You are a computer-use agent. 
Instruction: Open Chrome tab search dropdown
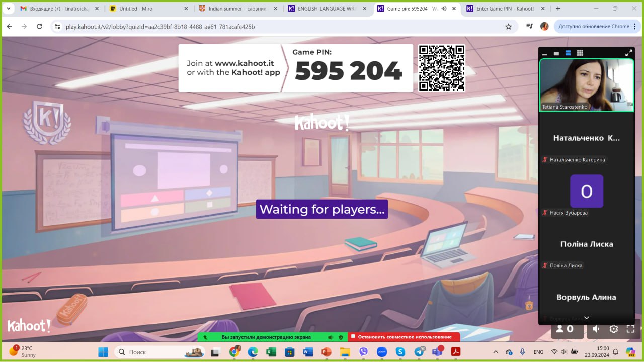pos(8,9)
